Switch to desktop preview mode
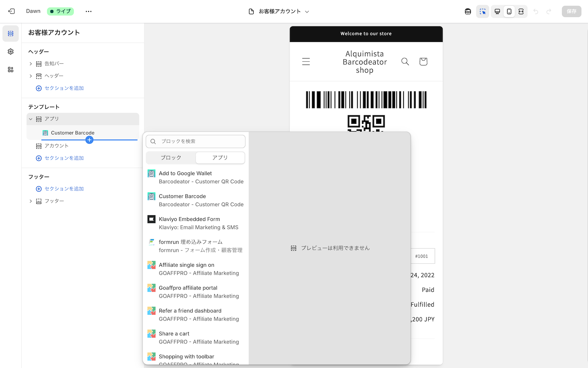Screen dimensions: 588x368 point(497,11)
